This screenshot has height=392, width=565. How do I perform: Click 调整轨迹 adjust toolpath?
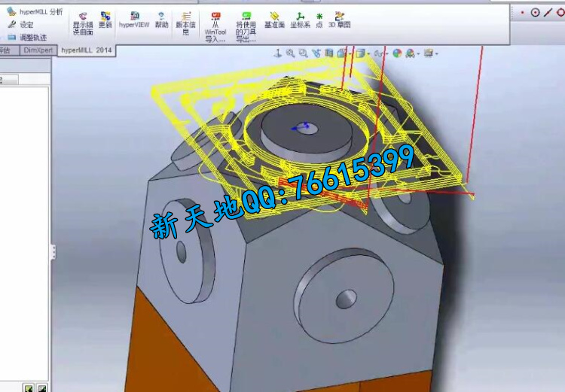point(30,37)
